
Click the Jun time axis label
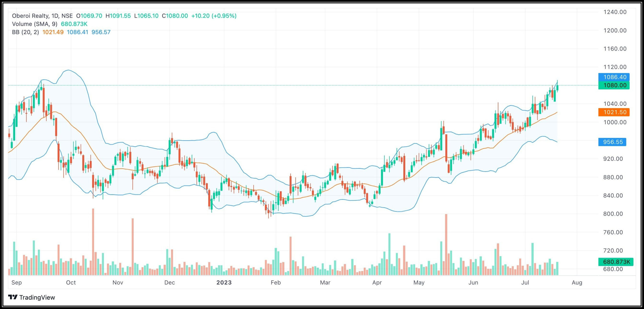473,283
